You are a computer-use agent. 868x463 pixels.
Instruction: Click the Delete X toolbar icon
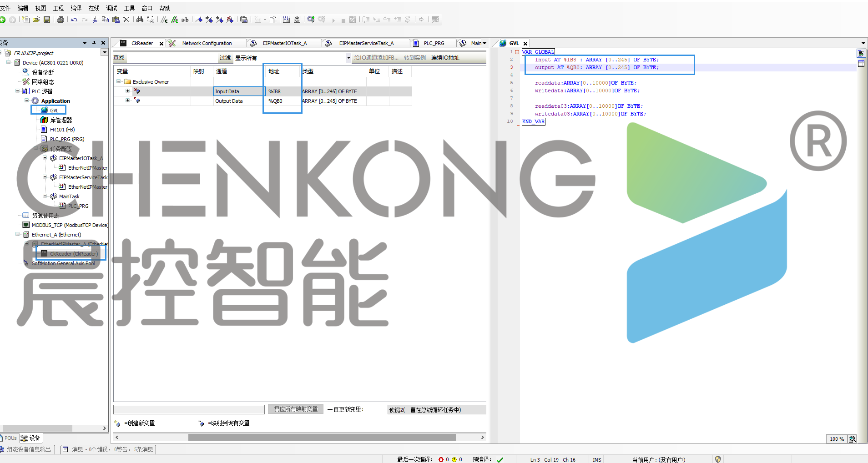126,20
